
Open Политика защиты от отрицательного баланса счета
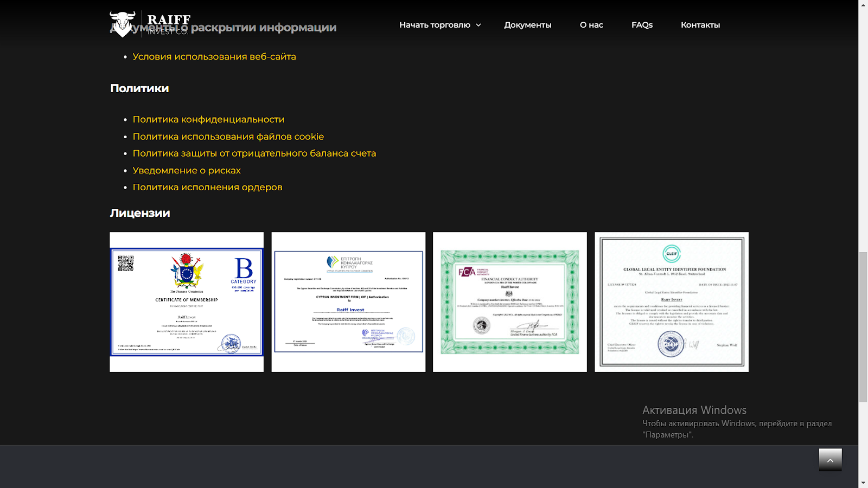click(x=254, y=153)
